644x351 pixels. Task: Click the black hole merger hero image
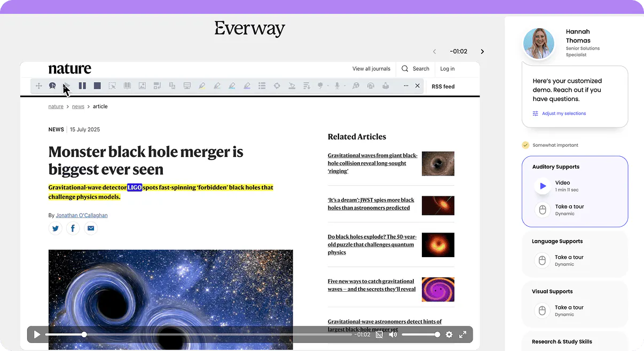click(170, 300)
